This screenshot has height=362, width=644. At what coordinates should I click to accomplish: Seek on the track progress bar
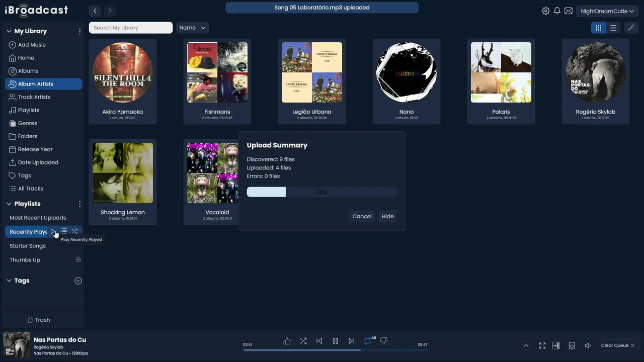[335, 350]
